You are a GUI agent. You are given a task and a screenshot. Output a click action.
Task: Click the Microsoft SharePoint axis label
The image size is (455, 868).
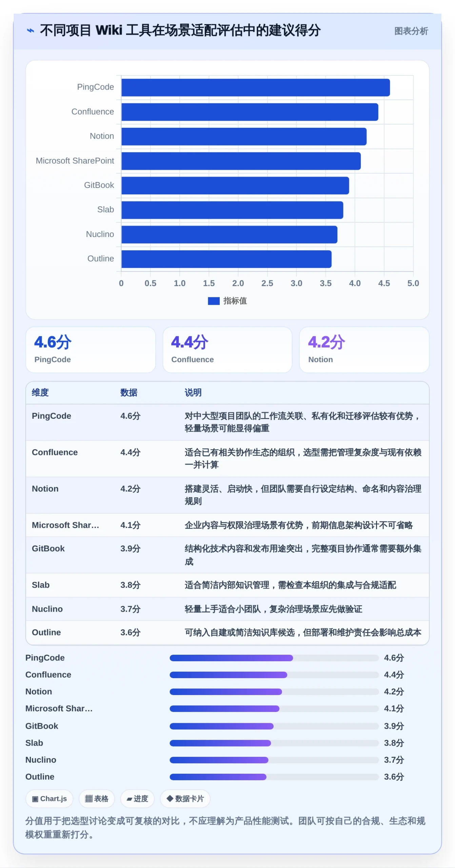tap(75, 161)
